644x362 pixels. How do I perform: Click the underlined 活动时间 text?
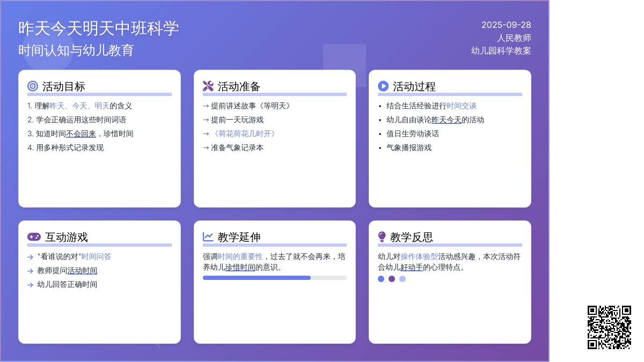tap(82, 270)
